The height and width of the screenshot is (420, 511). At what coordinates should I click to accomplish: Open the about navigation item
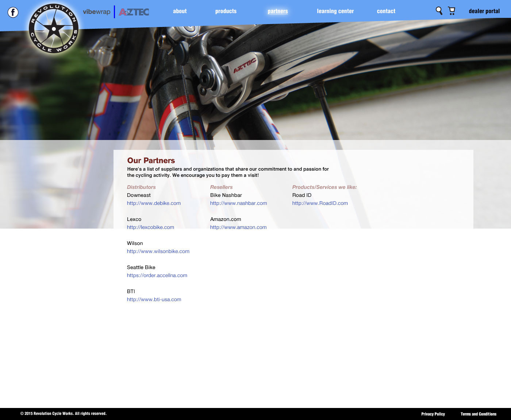coord(180,11)
